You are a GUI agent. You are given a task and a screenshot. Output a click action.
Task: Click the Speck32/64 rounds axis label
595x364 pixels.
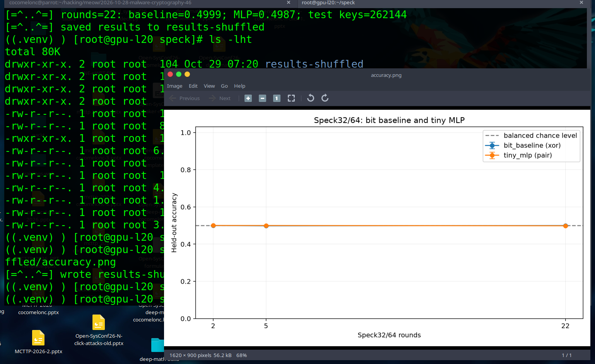pyautogui.click(x=389, y=335)
